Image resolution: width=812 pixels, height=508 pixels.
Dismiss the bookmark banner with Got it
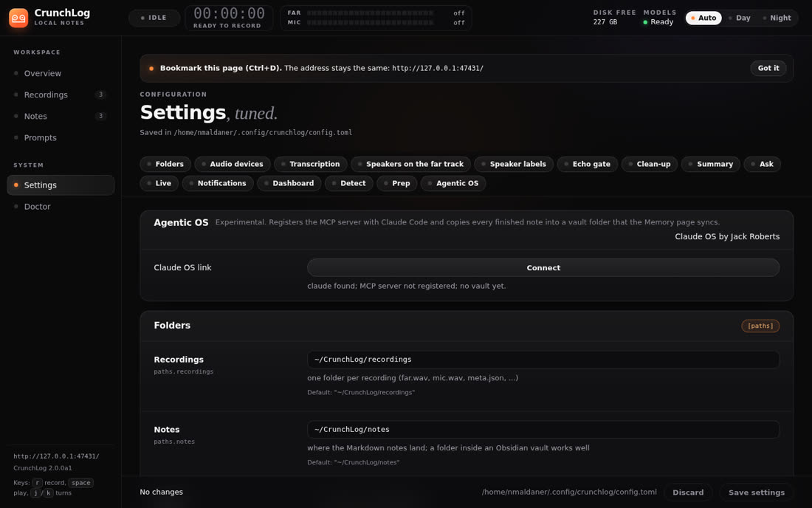[768, 69]
